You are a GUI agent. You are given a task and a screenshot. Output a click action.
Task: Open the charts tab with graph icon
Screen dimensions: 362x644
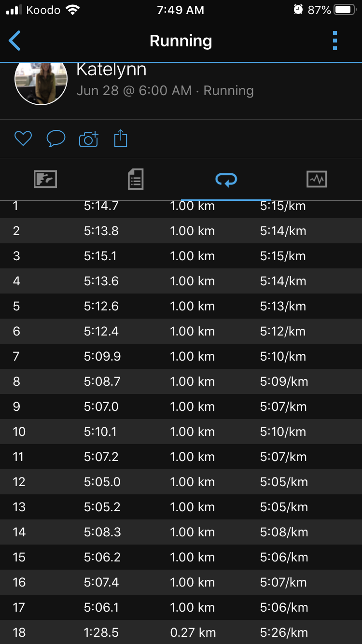[x=317, y=180]
